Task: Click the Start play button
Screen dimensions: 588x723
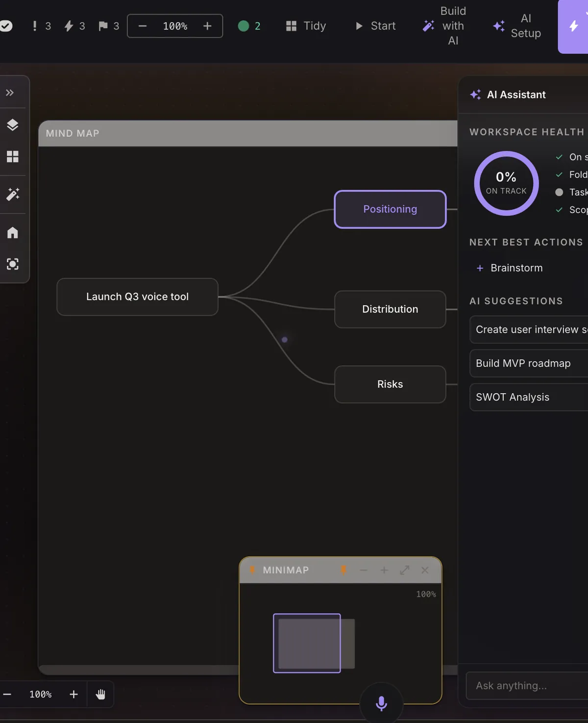Action: click(x=375, y=26)
